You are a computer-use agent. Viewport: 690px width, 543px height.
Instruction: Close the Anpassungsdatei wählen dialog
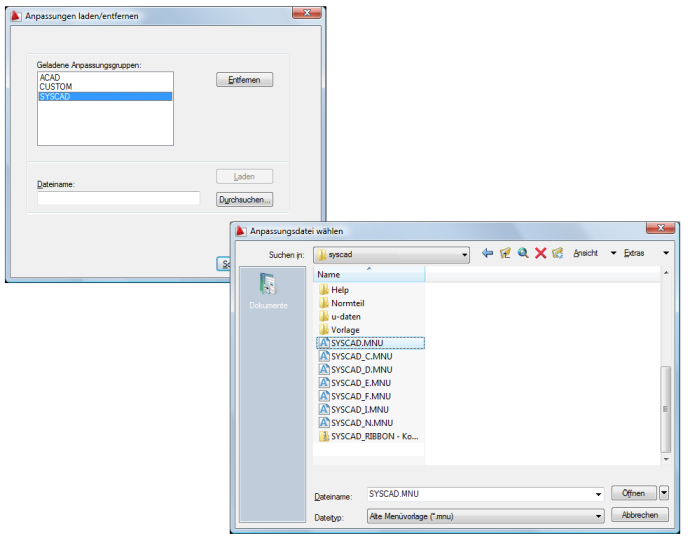pyautogui.click(x=660, y=227)
